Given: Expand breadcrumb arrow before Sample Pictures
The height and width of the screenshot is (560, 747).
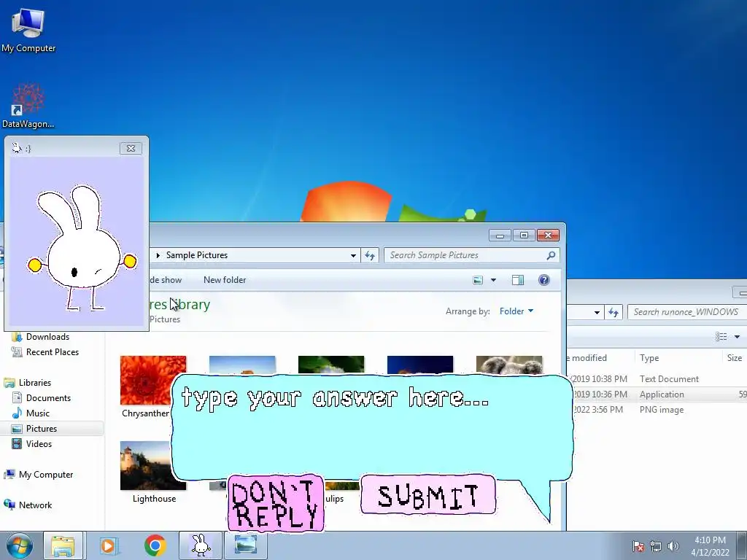Looking at the screenshot, I should (158, 255).
